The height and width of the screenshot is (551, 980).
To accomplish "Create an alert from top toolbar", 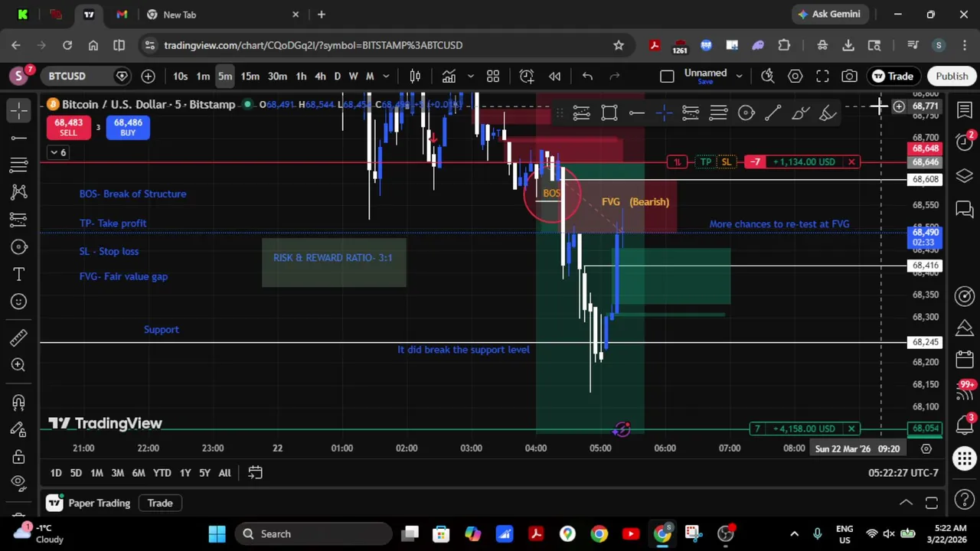I will (x=527, y=76).
